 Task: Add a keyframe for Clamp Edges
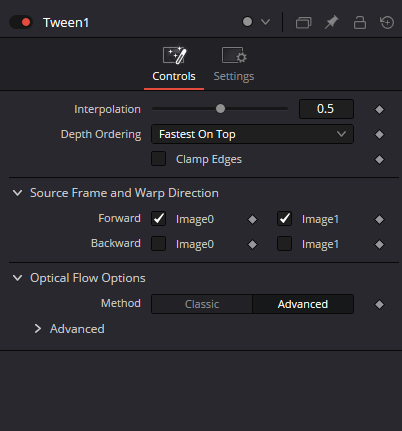[x=379, y=159]
